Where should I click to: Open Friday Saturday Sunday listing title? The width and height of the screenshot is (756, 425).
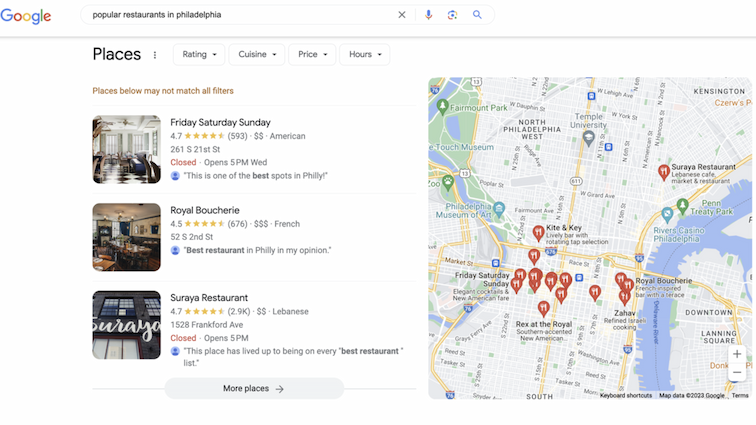[220, 123]
